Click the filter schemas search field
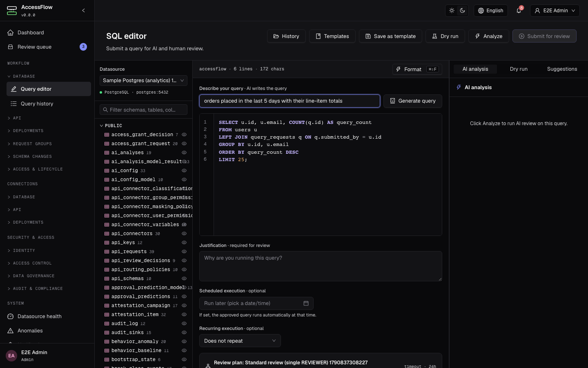Image resolution: width=588 pixels, height=368 pixels. tap(143, 110)
